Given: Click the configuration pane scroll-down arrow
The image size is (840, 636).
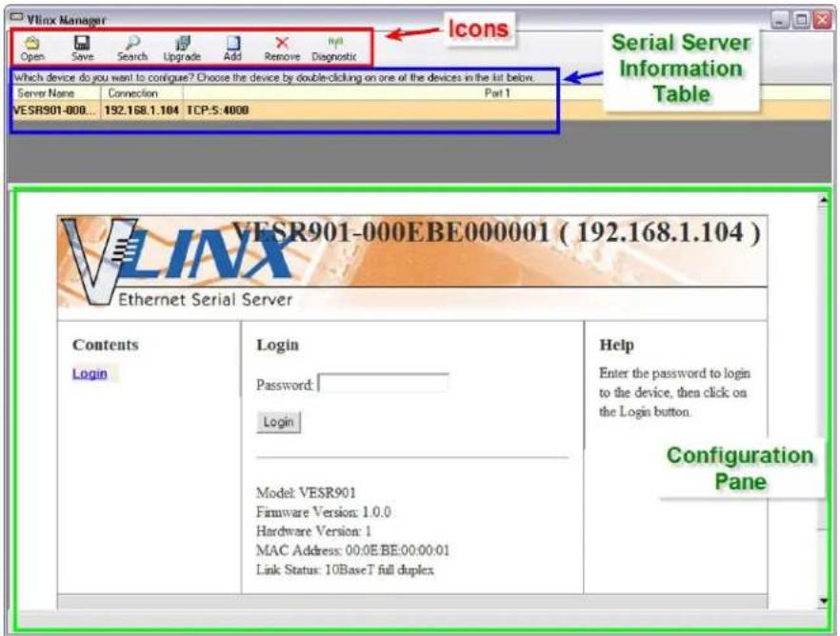Looking at the screenshot, I should click(824, 601).
